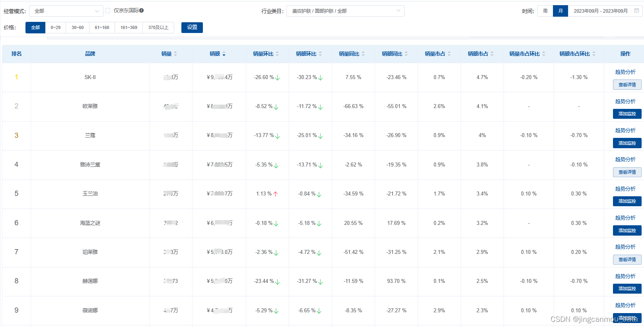The height and width of the screenshot is (327, 644).
Task: Select price range 30~60
Action: pos(78,27)
